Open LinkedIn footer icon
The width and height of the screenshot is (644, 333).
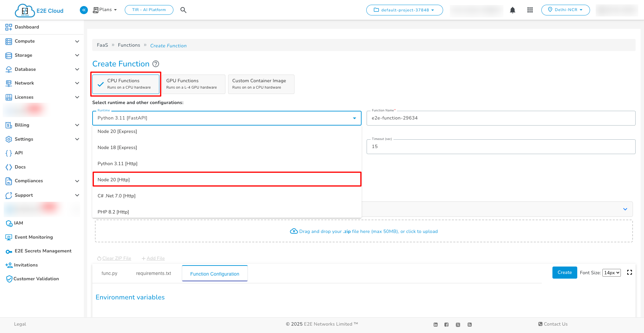[x=436, y=325]
